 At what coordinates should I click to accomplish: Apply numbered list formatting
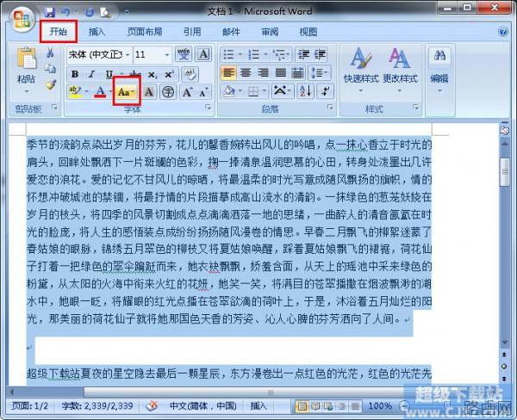tap(253, 54)
